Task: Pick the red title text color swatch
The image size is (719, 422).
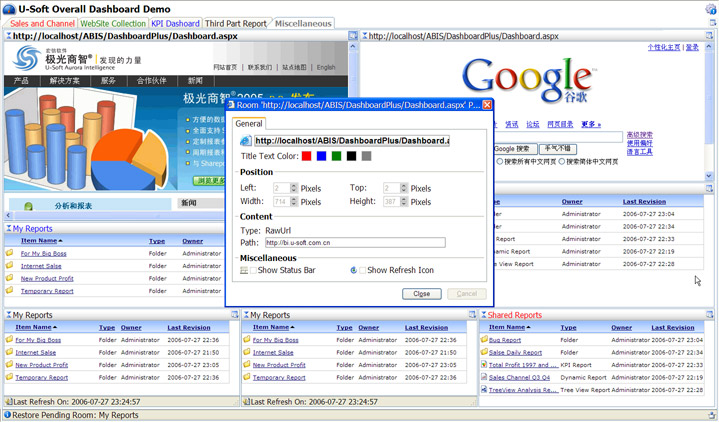Action: (306, 156)
